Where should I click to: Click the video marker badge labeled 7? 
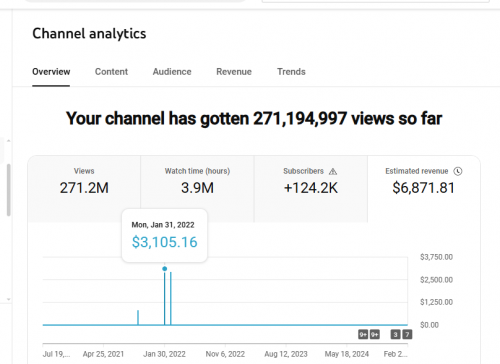[x=407, y=334]
